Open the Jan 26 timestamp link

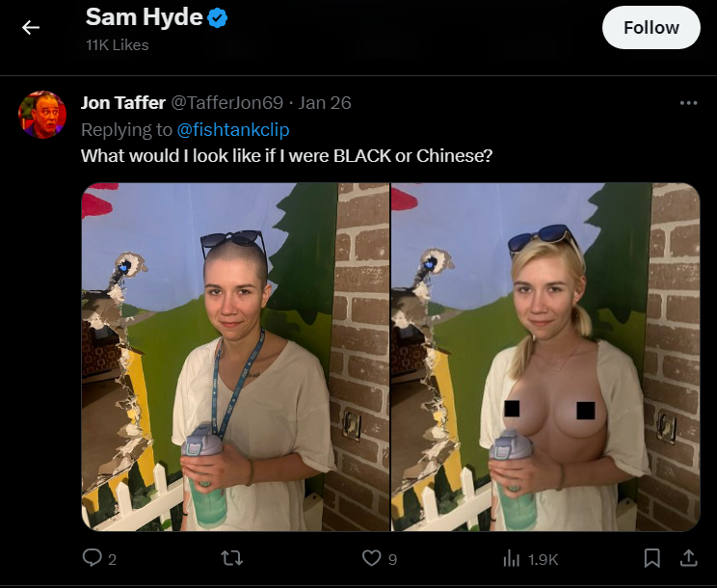click(325, 103)
